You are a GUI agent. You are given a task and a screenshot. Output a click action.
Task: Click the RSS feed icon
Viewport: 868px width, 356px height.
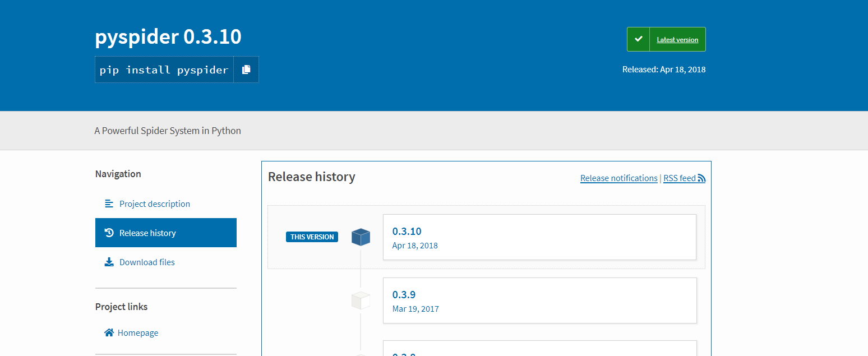coord(701,178)
